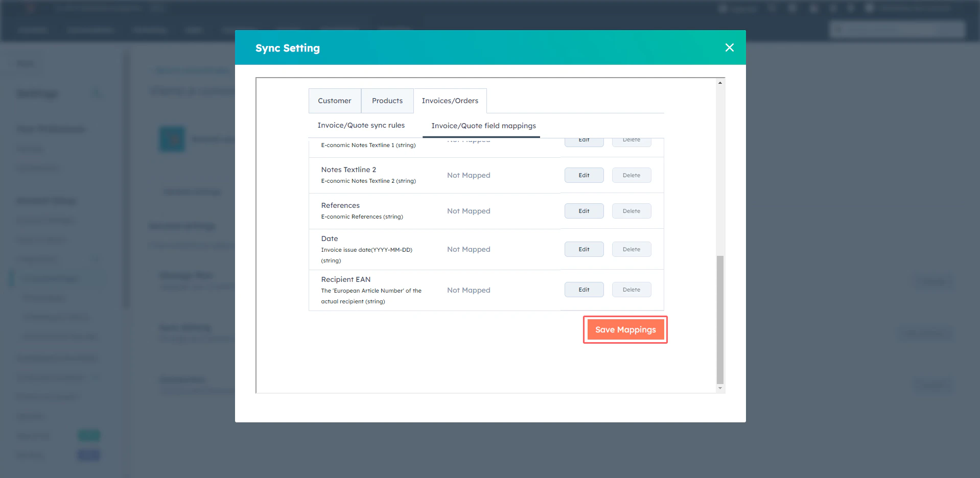Toggle the blue switch at the sidebar bottom
Viewport: 980px width, 478px height.
[x=89, y=455]
